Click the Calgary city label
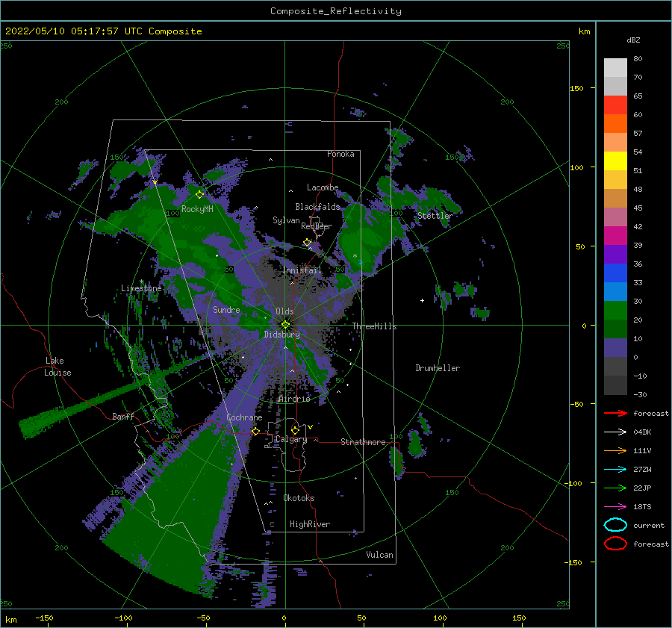The image size is (672, 628). (x=291, y=439)
